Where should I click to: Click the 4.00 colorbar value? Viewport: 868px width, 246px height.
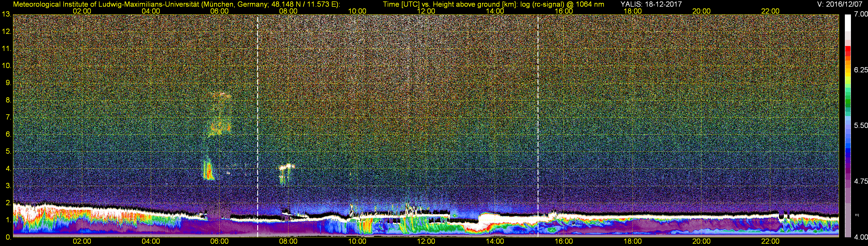pos(860,237)
